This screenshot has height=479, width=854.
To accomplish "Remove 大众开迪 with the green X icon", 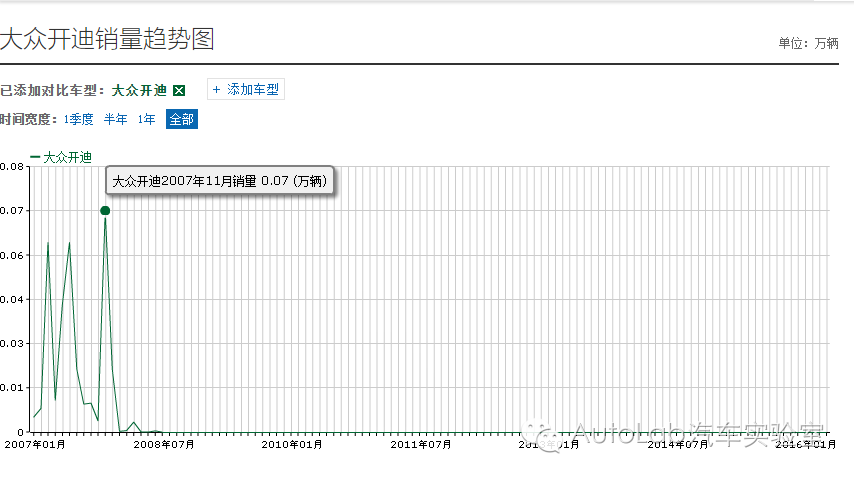I will pos(179,90).
